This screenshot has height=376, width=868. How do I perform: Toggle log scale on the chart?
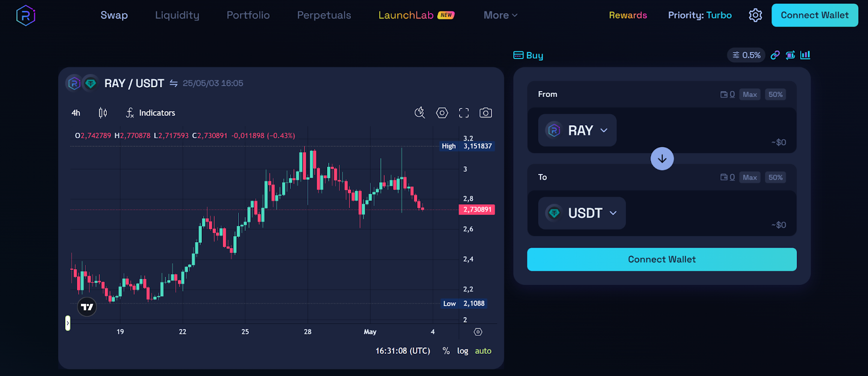click(x=462, y=351)
